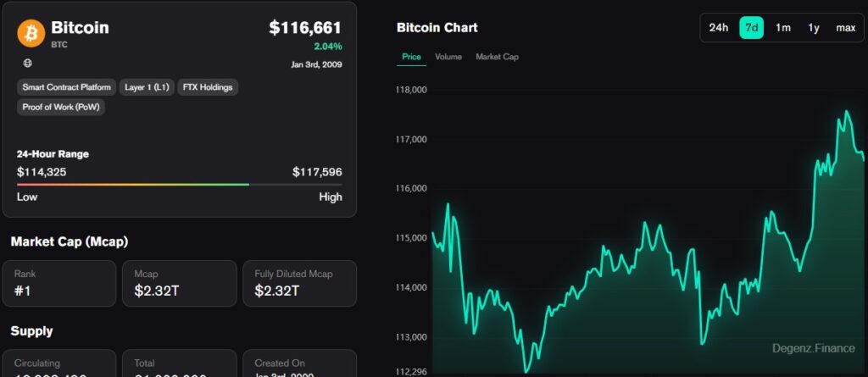The height and width of the screenshot is (377, 868).
Task: Switch to the Volume tab
Action: (448, 57)
